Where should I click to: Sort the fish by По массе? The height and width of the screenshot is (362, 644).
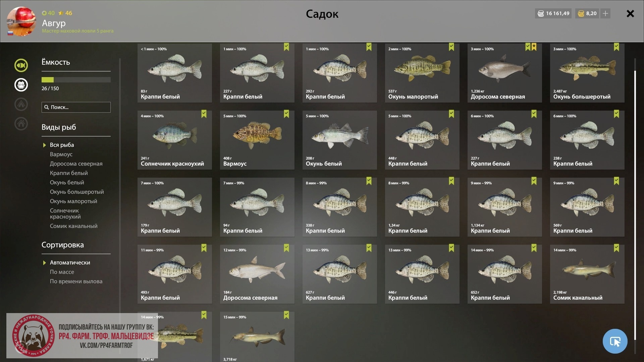(62, 272)
